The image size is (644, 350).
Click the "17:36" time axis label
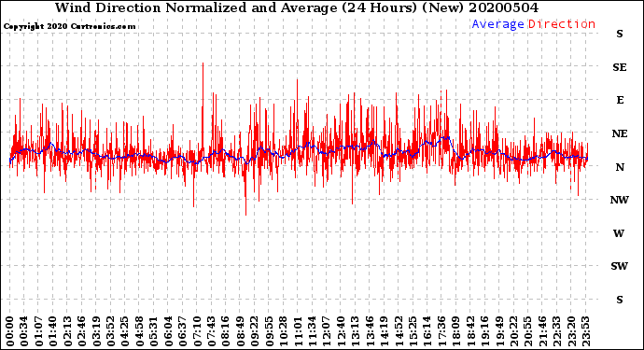click(442, 331)
